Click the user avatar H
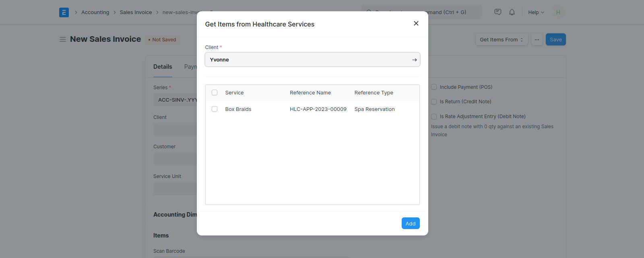Image resolution: width=644 pixels, height=258 pixels. 558,12
